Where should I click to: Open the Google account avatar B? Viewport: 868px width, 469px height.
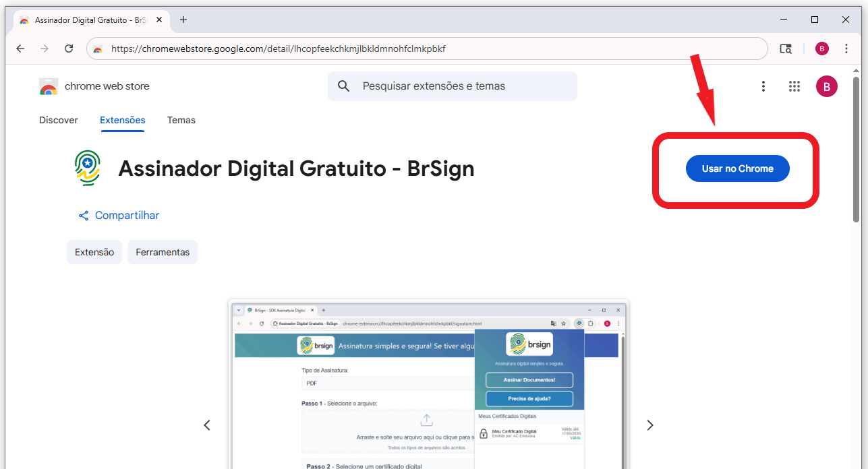827,86
